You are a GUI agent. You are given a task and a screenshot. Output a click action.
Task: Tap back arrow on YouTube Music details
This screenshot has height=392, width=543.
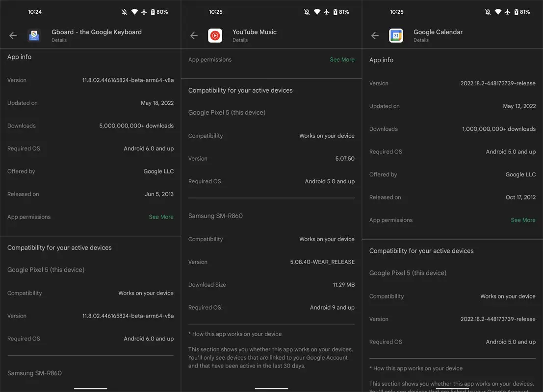194,36
